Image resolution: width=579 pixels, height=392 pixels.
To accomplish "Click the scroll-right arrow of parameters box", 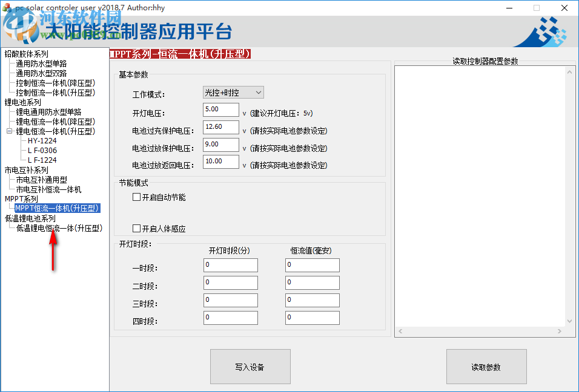I will [x=560, y=331].
